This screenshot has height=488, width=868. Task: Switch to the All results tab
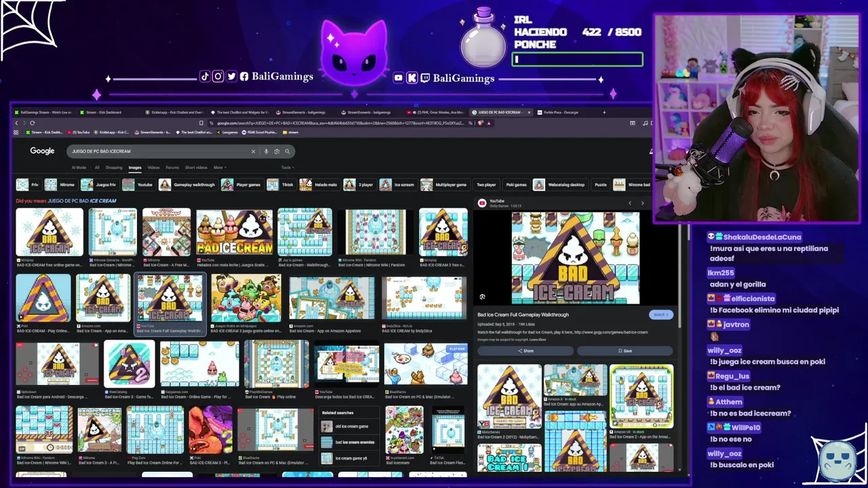pos(97,167)
